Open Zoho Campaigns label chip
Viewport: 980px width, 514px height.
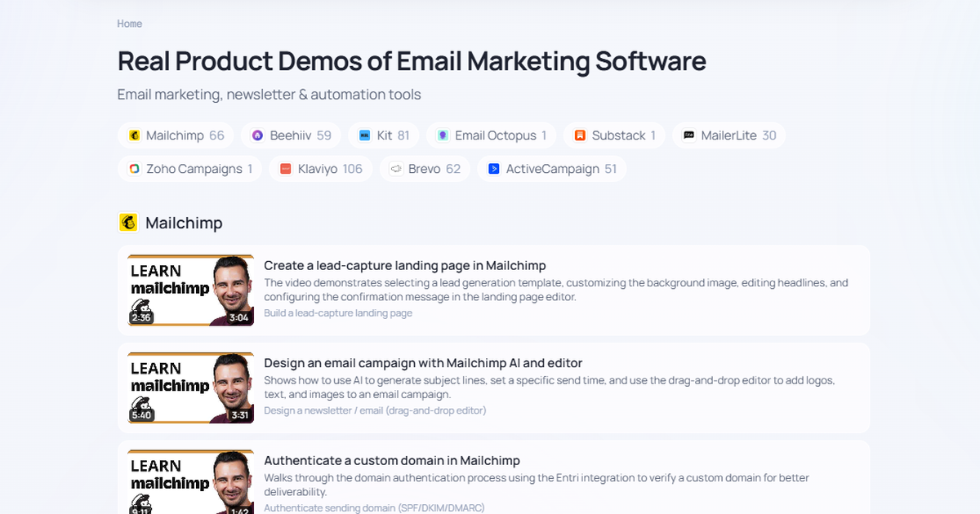pos(194,169)
